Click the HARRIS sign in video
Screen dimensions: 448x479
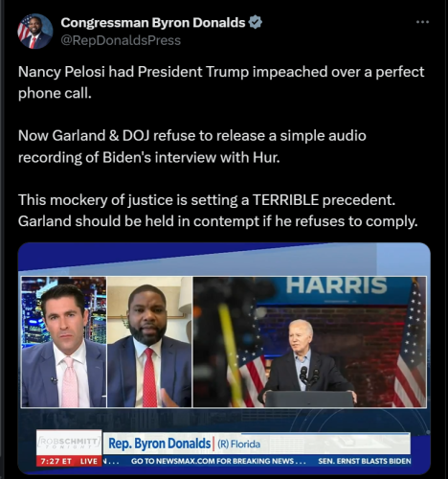coord(336,285)
